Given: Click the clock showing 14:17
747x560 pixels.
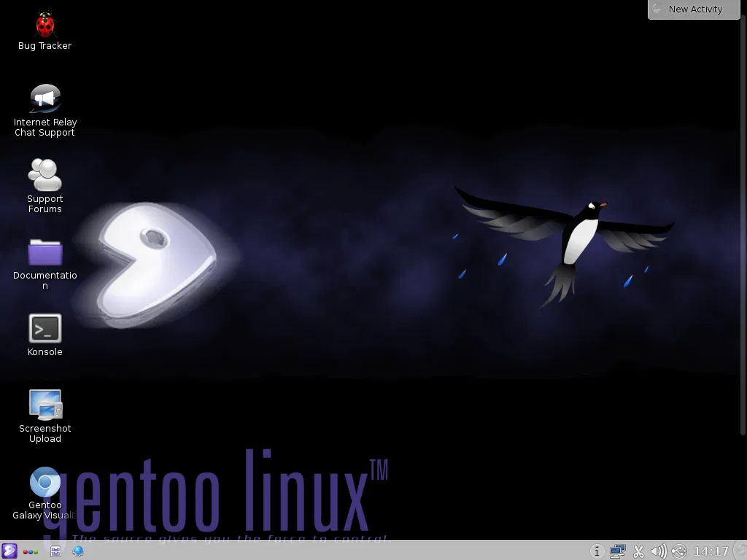Looking at the screenshot, I should [711, 551].
